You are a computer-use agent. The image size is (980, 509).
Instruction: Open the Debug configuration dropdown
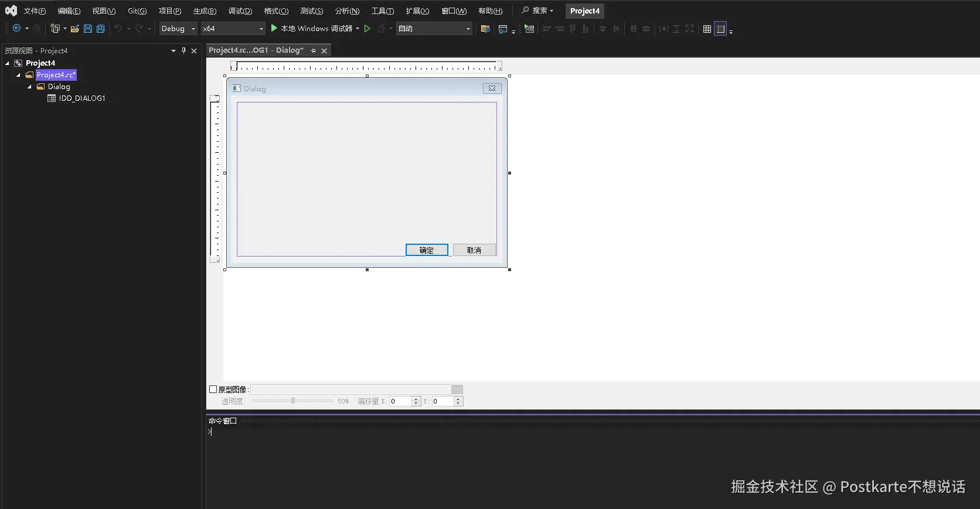point(178,28)
